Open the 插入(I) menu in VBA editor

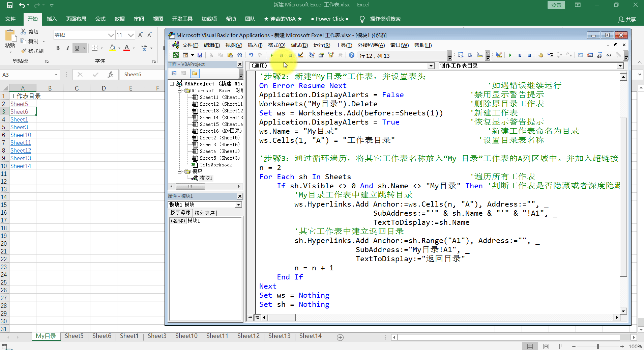pyautogui.click(x=255, y=45)
